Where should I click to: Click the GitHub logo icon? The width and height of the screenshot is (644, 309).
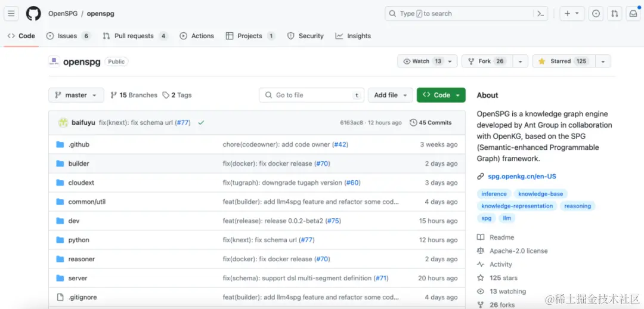pyautogui.click(x=33, y=13)
